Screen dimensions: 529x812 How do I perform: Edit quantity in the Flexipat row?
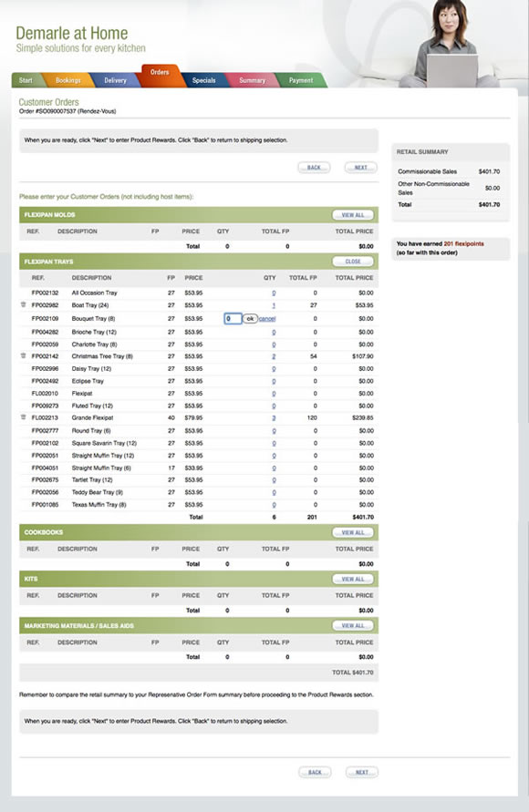pos(274,394)
